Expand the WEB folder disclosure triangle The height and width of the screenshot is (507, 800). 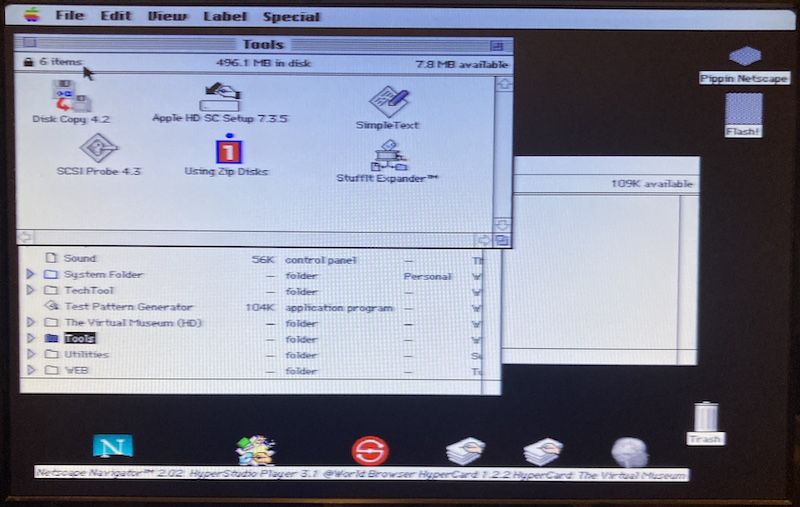(x=31, y=370)
